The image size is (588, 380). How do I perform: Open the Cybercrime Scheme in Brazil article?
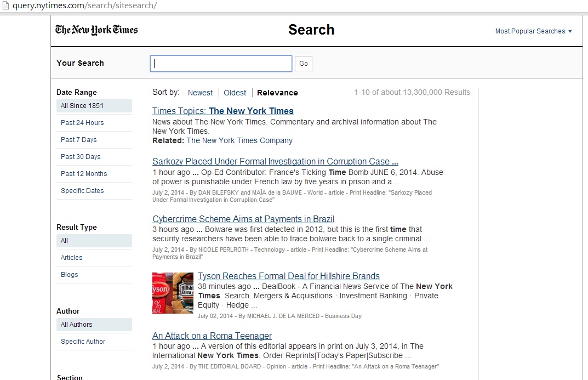point(243,219)
